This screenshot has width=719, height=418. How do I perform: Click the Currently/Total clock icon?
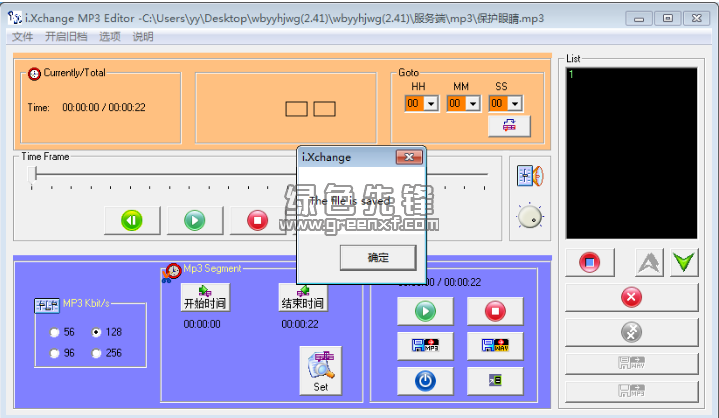[x=34, y=74]
